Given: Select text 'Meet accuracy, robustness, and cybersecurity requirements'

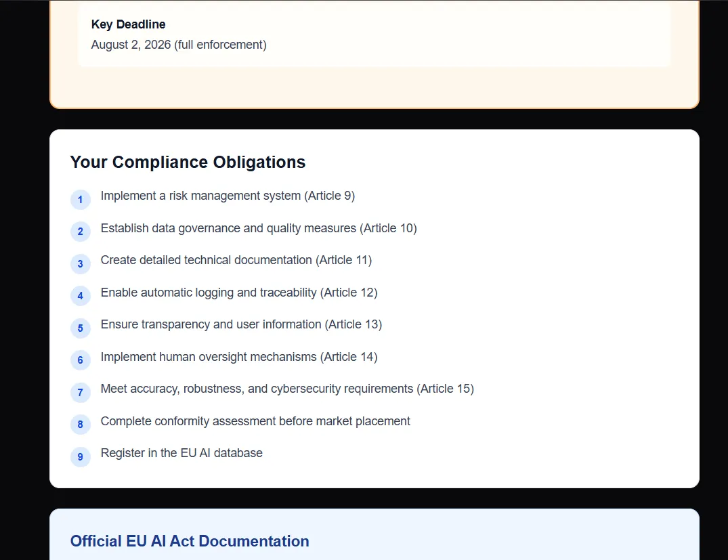Looking at the screenshot, I should [x=257, y=389].
